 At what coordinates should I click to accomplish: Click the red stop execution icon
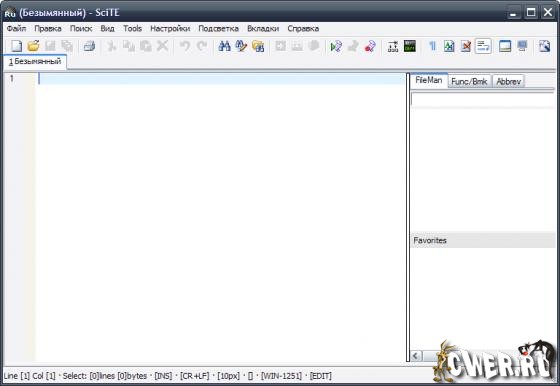[370, 46]
